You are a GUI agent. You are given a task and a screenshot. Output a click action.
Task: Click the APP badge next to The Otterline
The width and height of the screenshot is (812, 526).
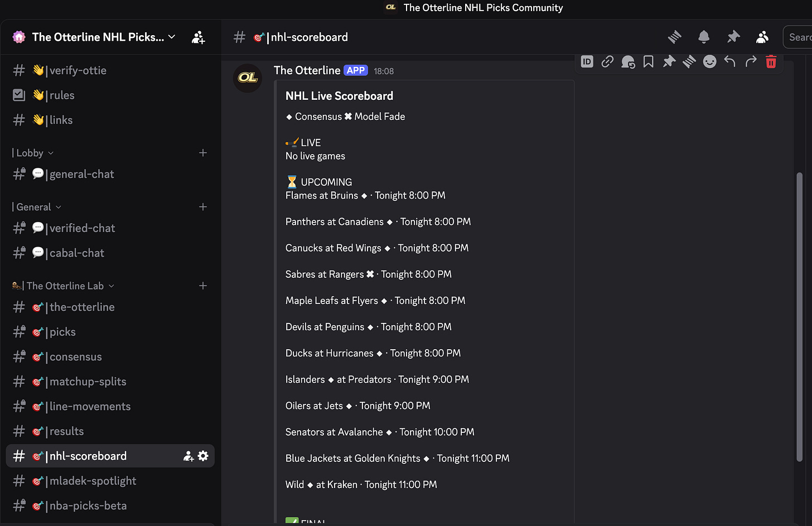pos(355,70)
